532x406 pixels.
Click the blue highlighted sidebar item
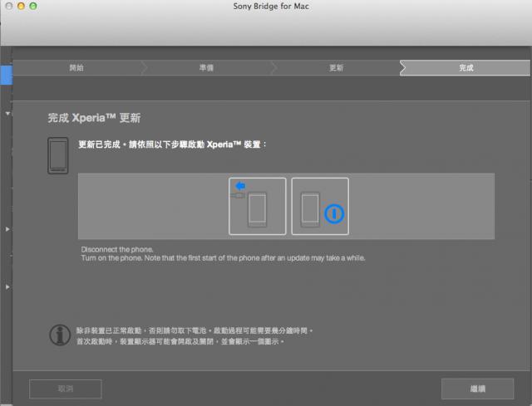click(x=7, y=75)
